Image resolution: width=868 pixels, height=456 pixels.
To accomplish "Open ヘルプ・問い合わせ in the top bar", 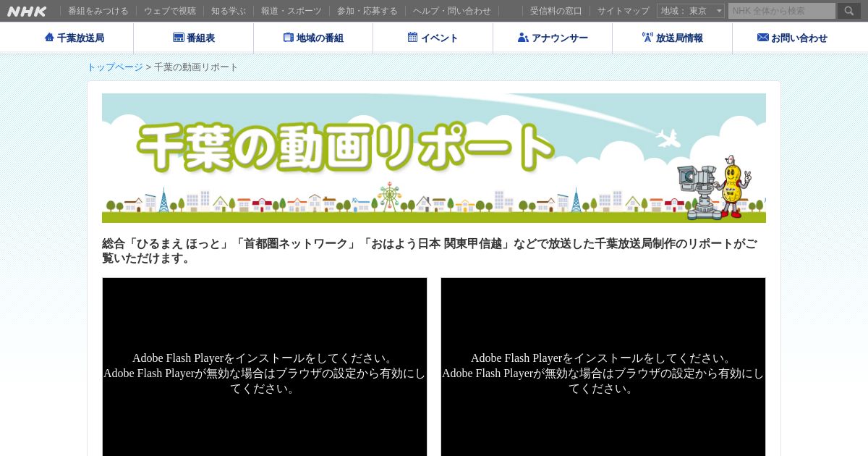I will coord(452,11).
